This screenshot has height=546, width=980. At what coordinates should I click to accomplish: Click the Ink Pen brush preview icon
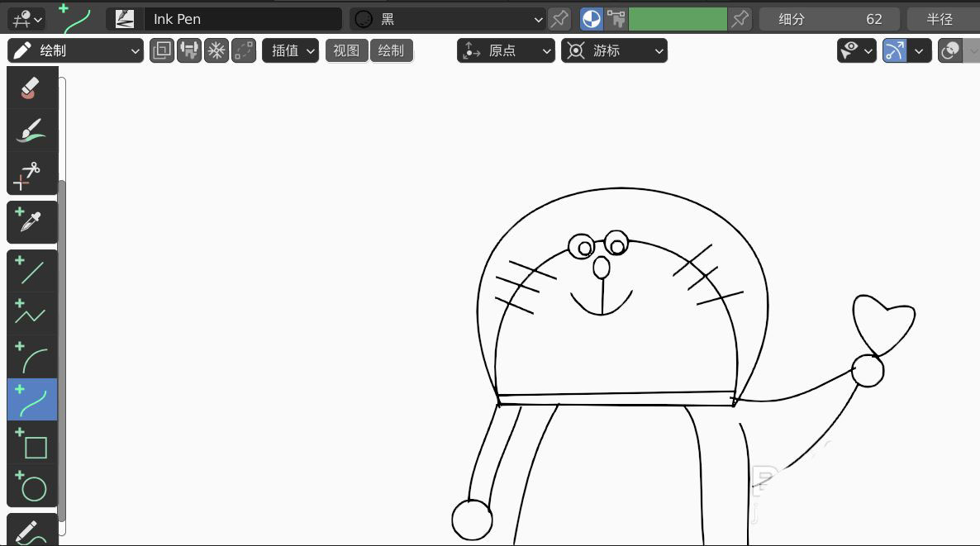125,19
